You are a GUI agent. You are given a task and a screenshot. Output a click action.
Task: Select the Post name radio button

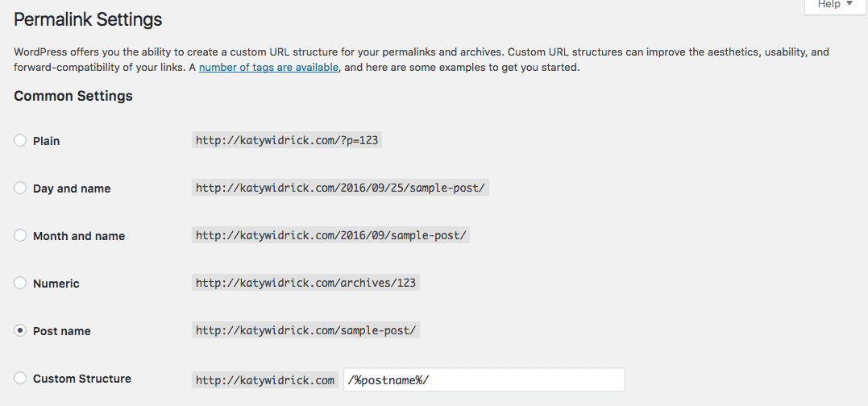click(20, 331)
